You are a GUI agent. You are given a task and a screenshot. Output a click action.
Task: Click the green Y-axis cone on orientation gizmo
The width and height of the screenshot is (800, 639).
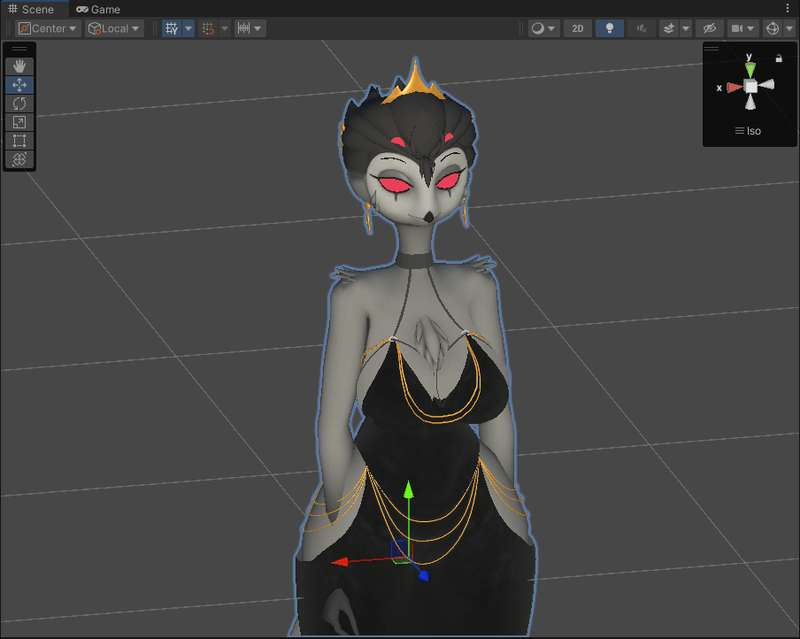coord(750,69)
